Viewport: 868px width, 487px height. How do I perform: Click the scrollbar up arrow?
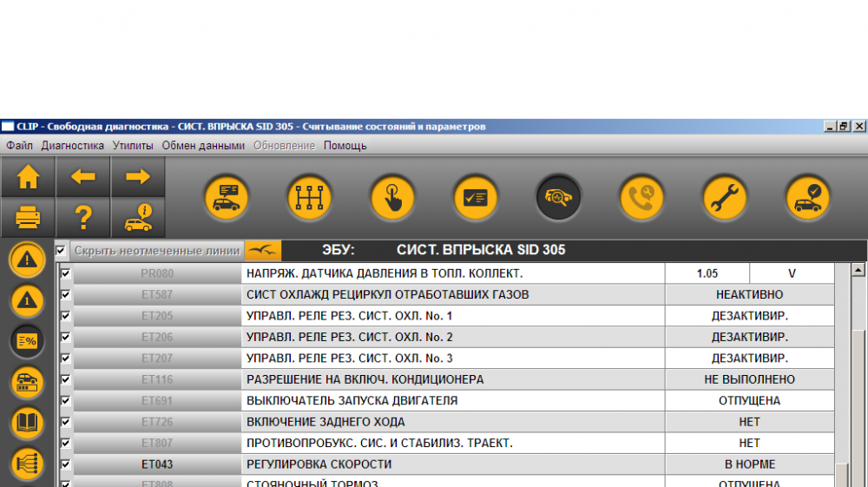point(858,270)
